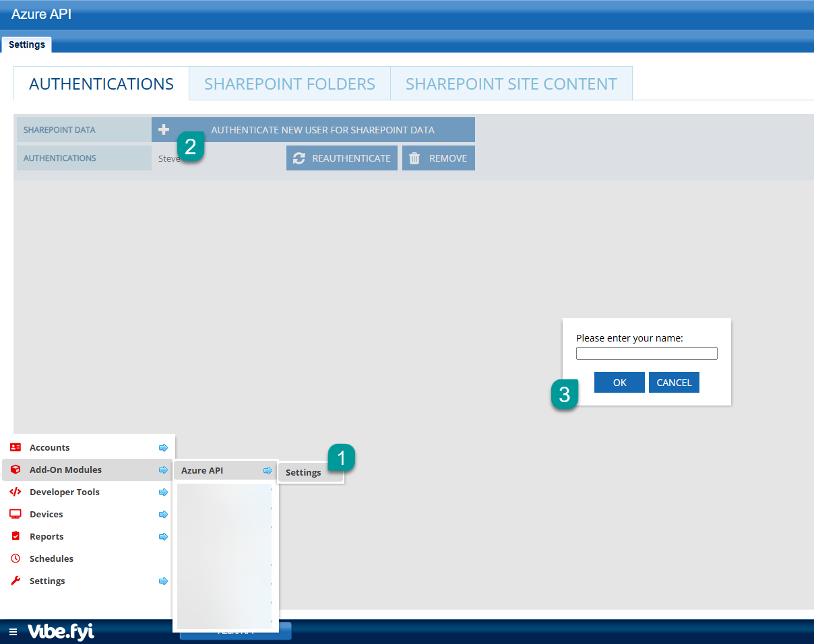Click the red Add-On Modules cube icon
The image size is (814, 644).
click(15, 470)
